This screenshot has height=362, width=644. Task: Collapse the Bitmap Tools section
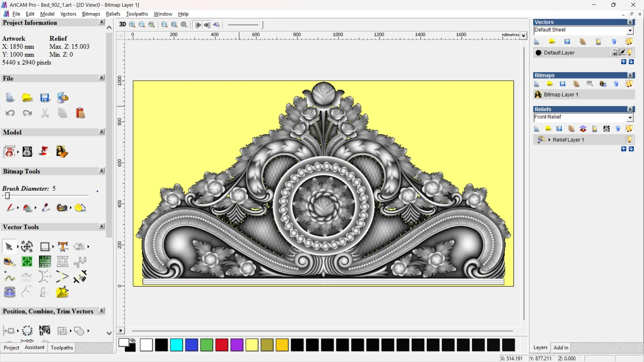pos(102,171)
